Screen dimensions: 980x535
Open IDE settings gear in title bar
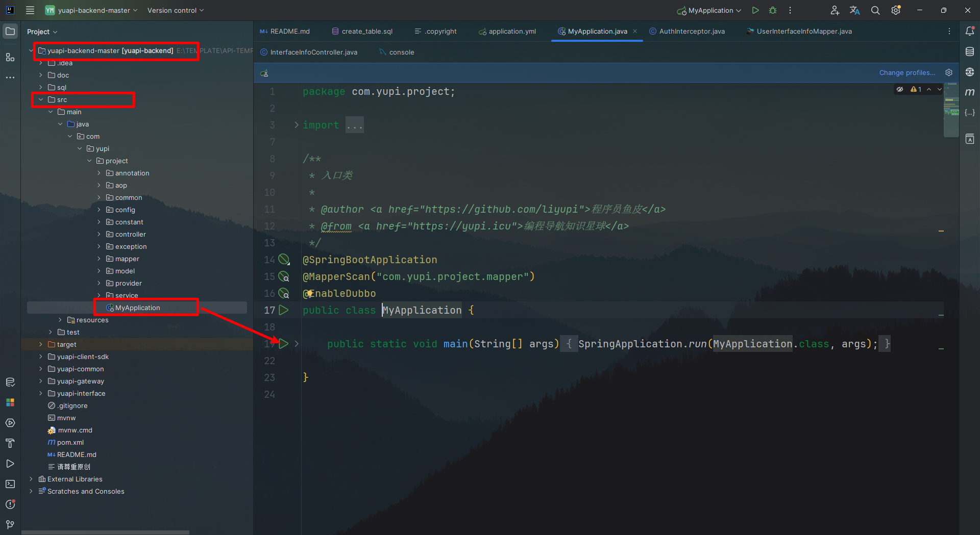pos(896,10)
